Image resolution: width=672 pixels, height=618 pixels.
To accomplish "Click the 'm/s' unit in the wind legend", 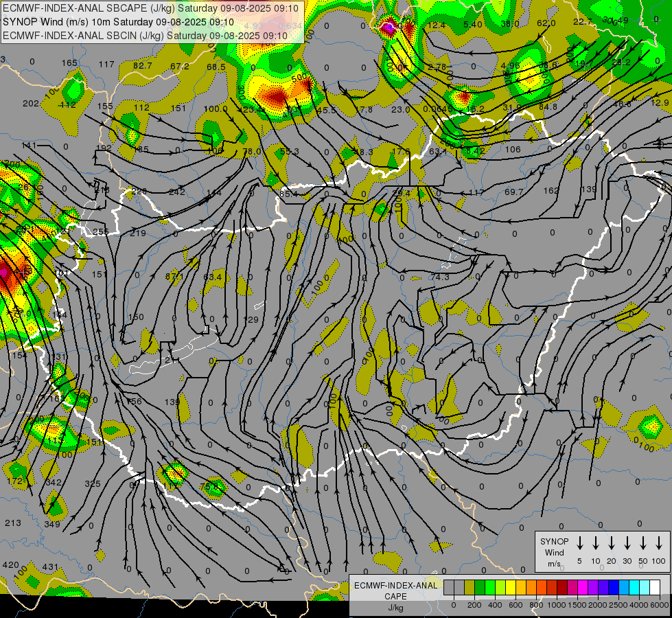I will (554, 564).
